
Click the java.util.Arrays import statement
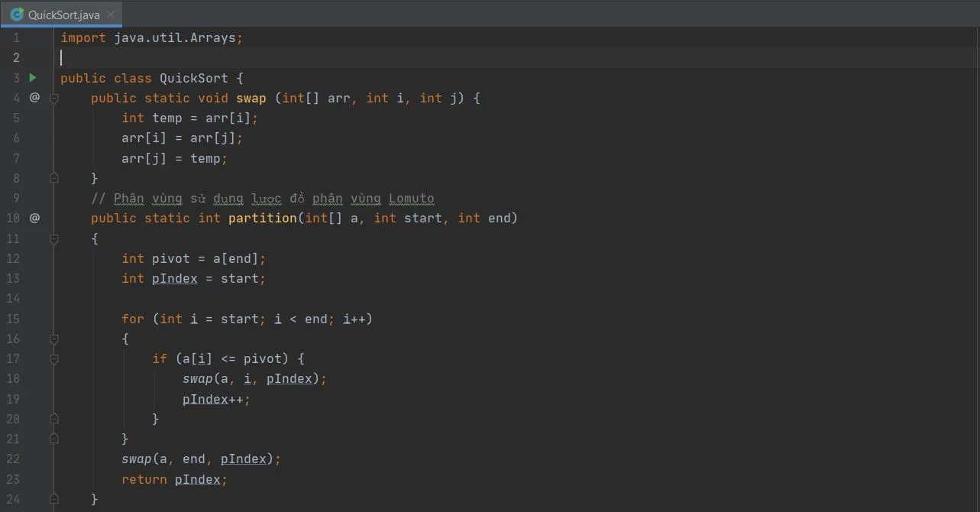[153, 37]
